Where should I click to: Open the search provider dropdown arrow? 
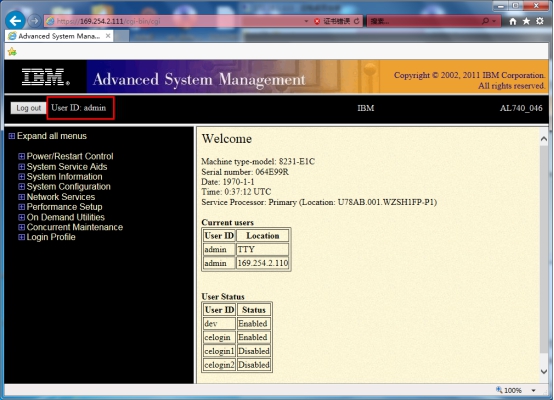coord(494,21)
